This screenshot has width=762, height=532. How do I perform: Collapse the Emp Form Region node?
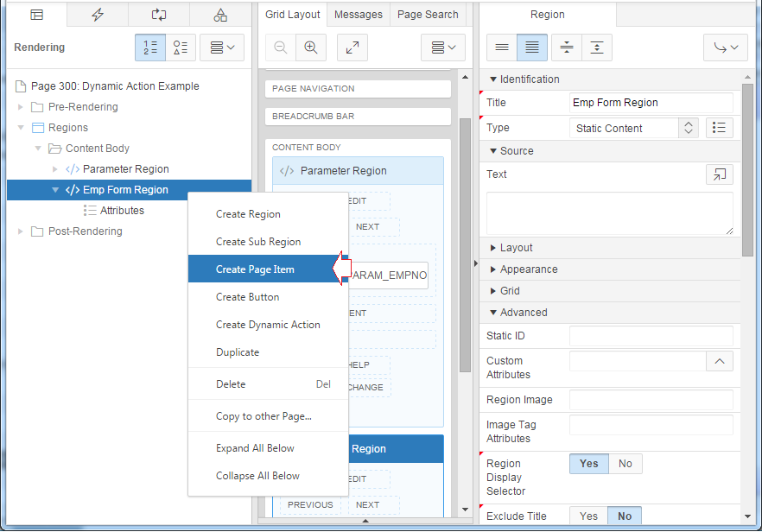coord(55,190)
